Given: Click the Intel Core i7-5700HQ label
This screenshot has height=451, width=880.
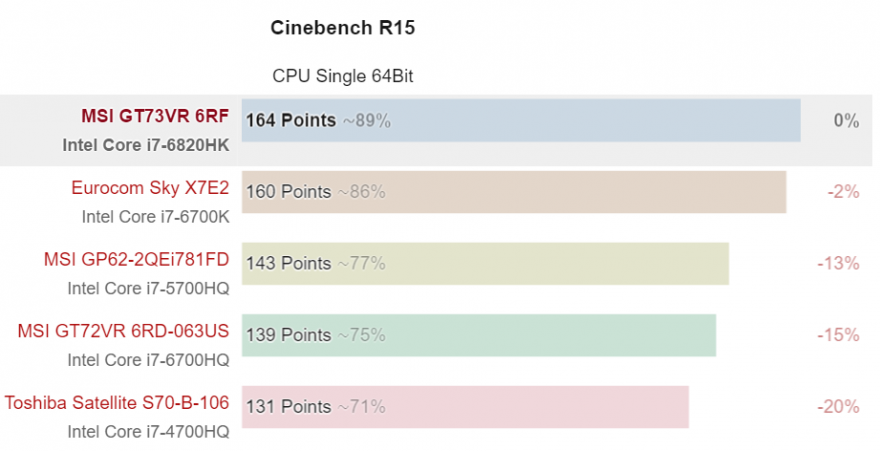Looking at the screenshot, I should click(x=148, y=288).
